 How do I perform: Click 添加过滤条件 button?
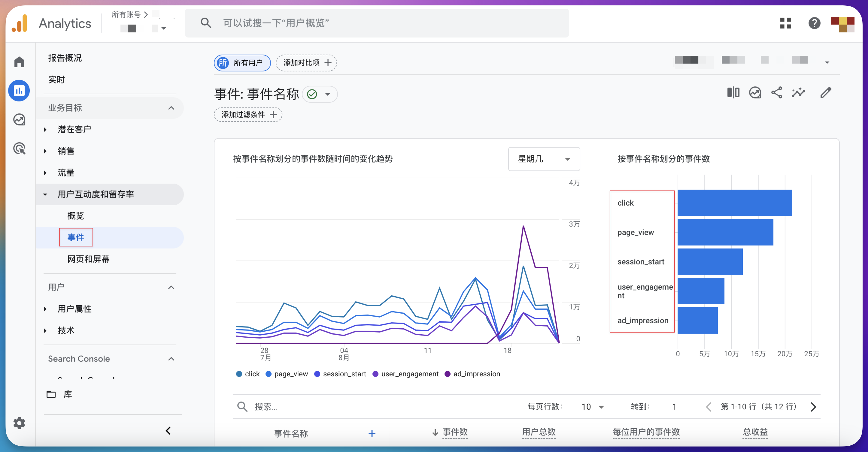click(248, 115)
